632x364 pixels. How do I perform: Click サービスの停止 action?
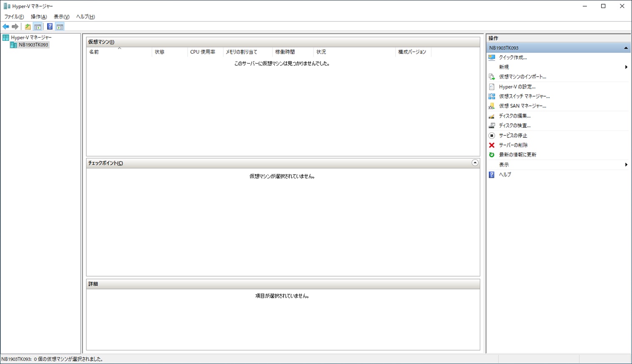513,135
